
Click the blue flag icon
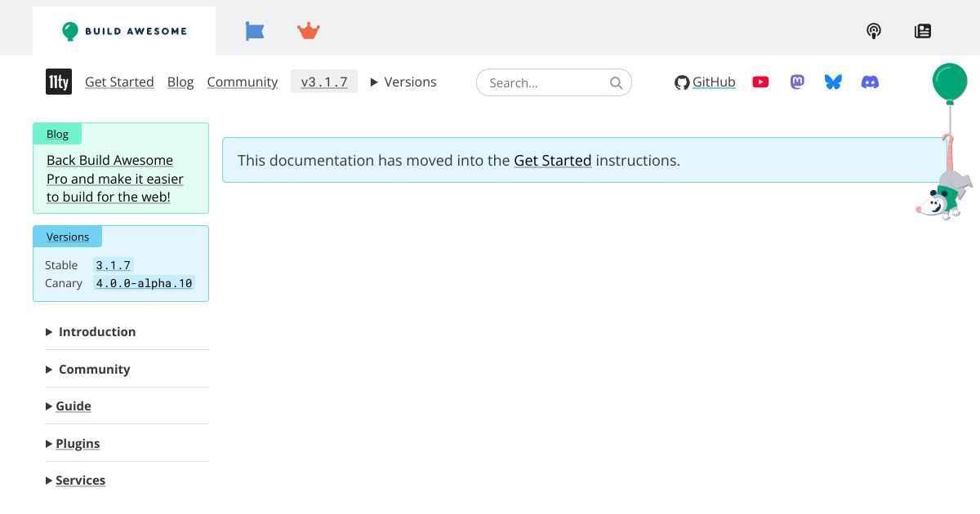point(255,31)
